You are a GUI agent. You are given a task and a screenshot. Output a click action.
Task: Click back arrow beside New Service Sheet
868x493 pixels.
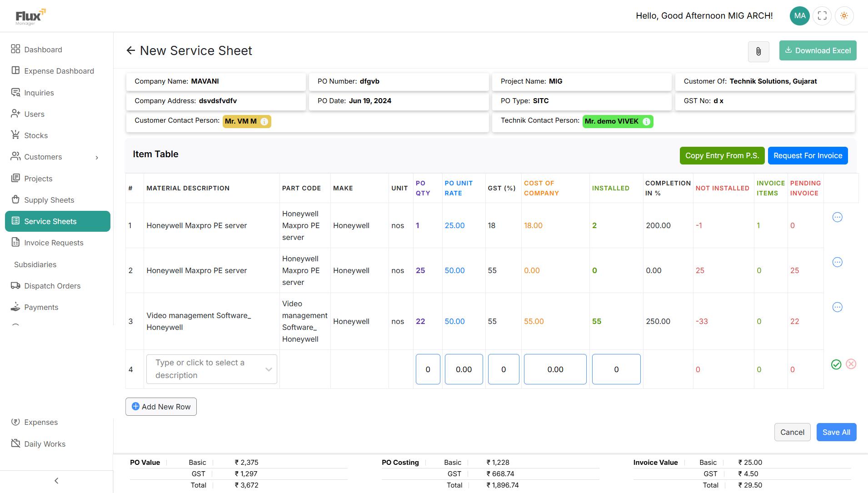(131, 50)
